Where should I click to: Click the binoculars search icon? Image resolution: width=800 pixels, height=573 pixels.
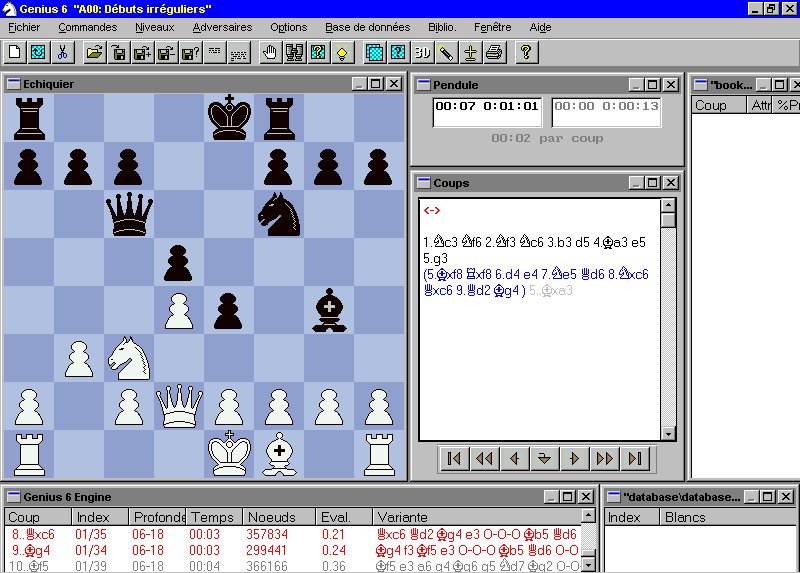[x=294, y=52]
